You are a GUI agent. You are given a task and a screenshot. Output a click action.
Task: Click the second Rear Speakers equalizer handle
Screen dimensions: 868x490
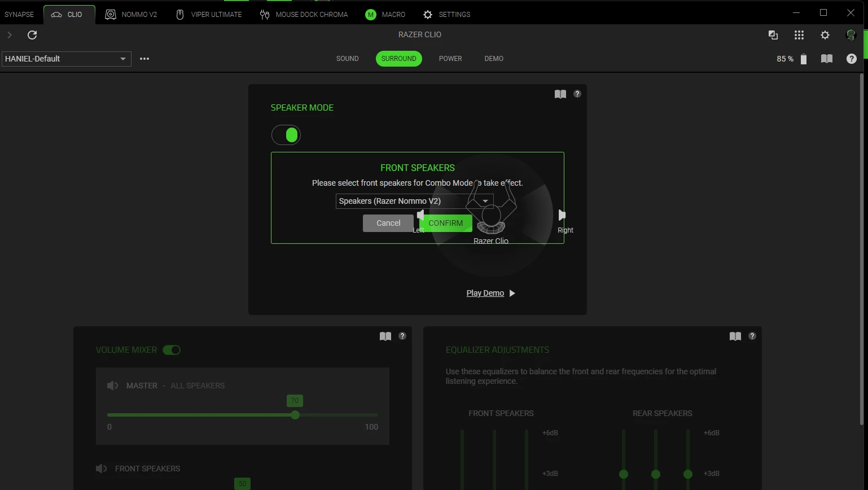click(x=656, y=474)
